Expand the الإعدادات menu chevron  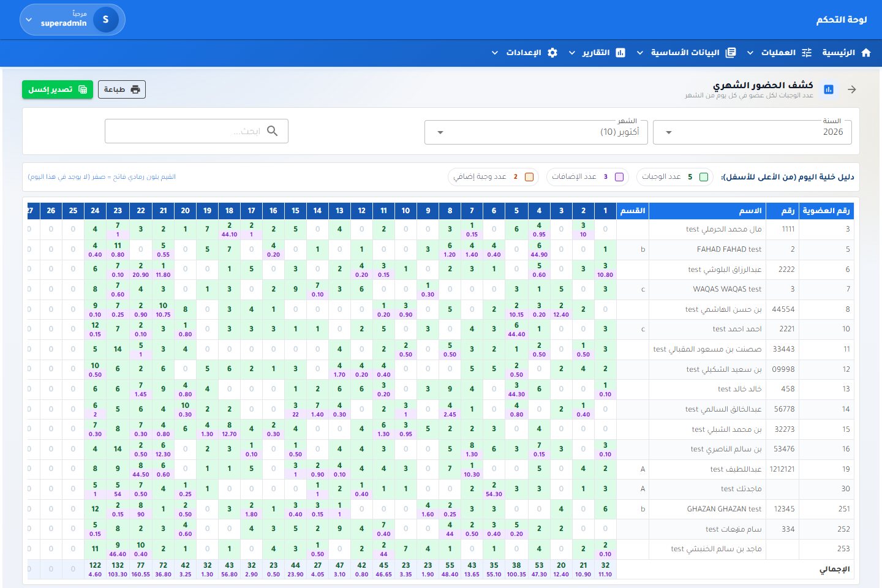[x=495, y=53]
